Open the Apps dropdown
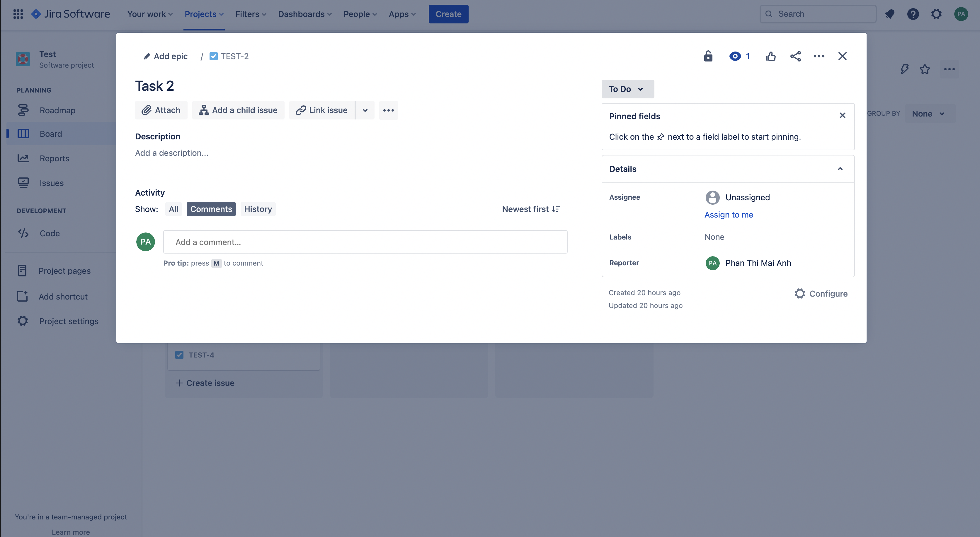The height and width of the screenshot is (537, 980). click(402, 14)
